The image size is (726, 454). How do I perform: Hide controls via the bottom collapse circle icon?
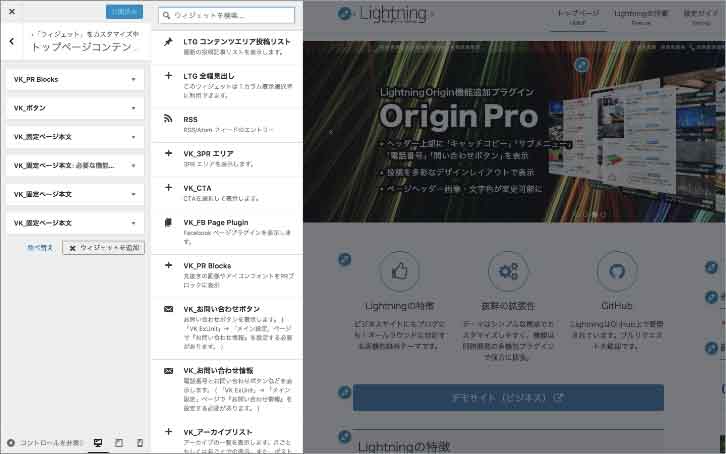coord(11,443)
